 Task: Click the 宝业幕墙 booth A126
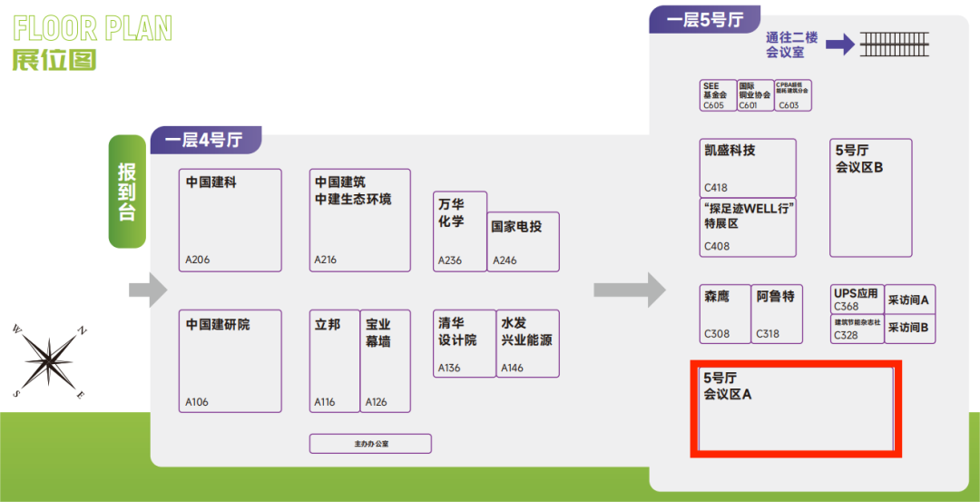386,360
